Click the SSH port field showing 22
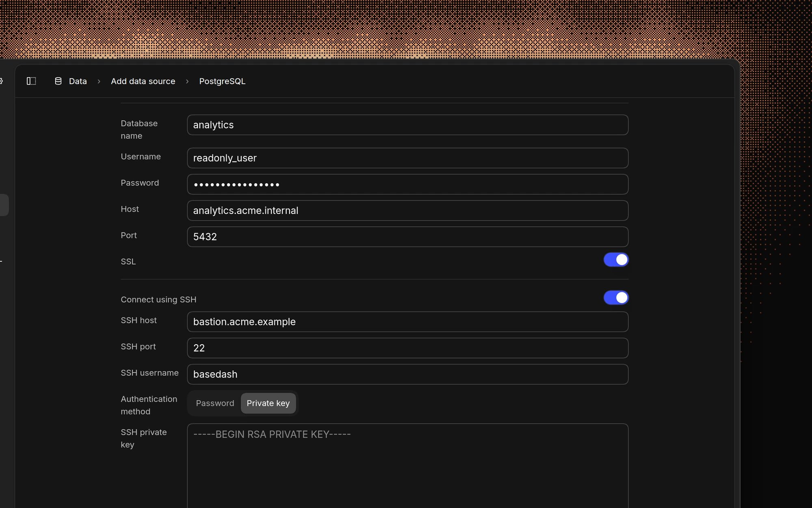This screenshot has height=508, width=812. point(408,348)
